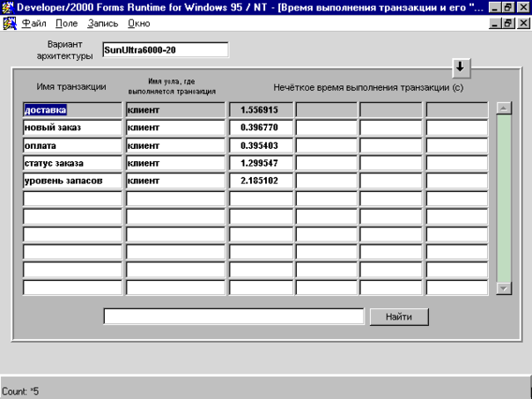This screenshot has height=399, width=532.
Task: Open the Запись menu
Action: (x=102, y=24)
